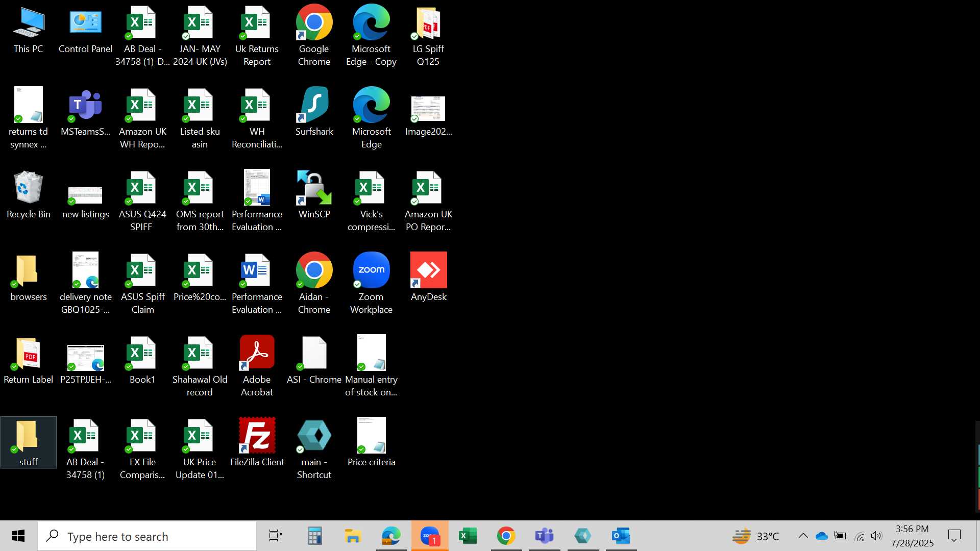This screenshot has height=551, width=980.
Task: Select the AB Deal - 34758 (1) file
Action: (x=85, y=449)
